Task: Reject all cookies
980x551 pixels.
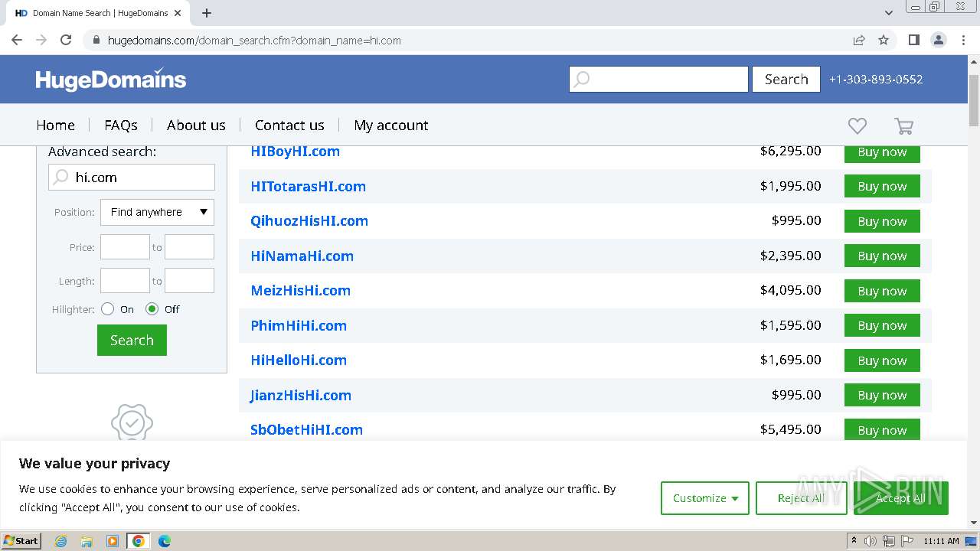Action: [801, 498]
